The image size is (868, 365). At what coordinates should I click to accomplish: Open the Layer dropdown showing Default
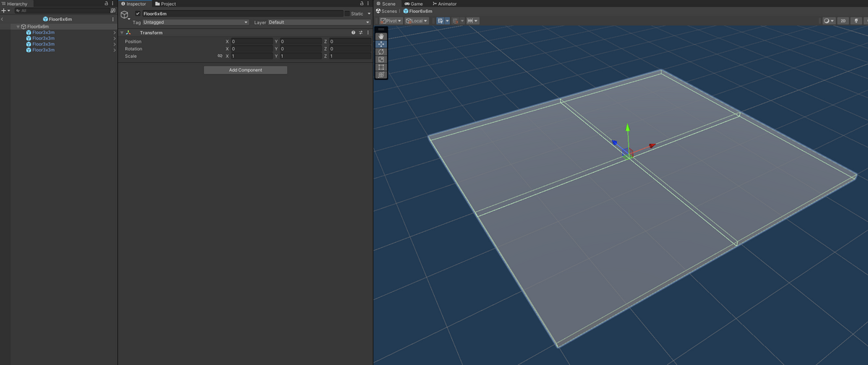(319, 22)
